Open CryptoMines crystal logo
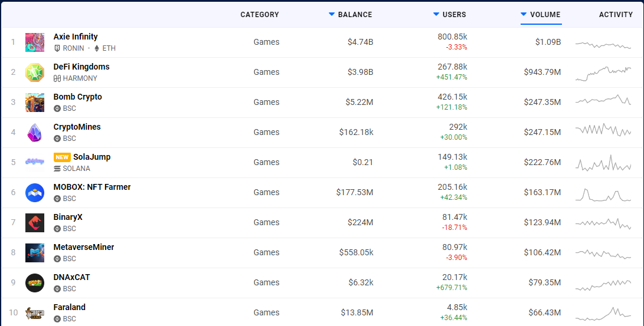The height and width of the screenshot is (326, 644). click(34, 133)
